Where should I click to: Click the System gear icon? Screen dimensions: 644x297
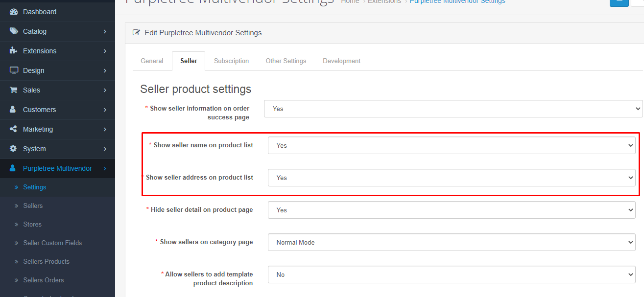pyautogui.click(x=14, y=149)
